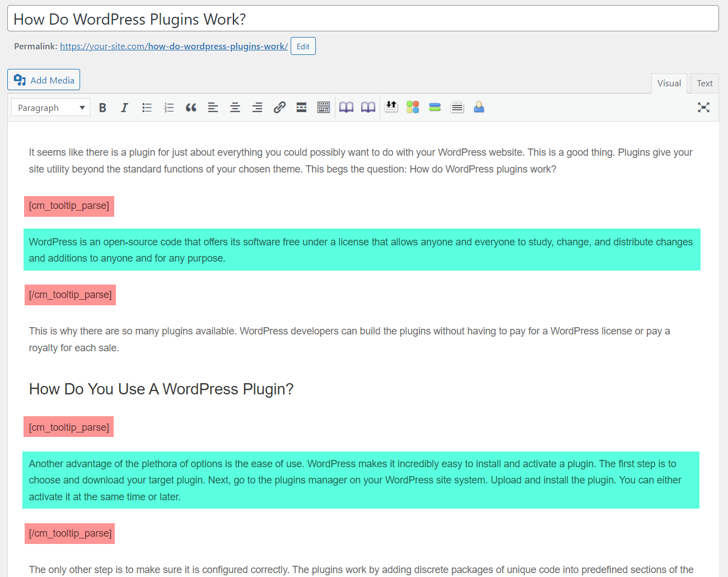728x577 pixels.
Task: Toggle bold formatting
Action: click(x=102, y=108)
